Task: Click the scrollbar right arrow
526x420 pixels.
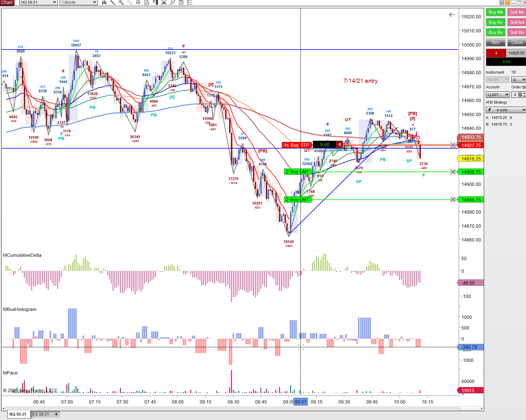Action: [482, 408]
